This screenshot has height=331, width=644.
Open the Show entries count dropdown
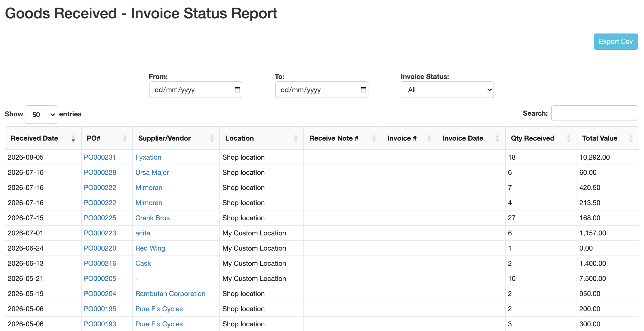click(x=41, y=115)
